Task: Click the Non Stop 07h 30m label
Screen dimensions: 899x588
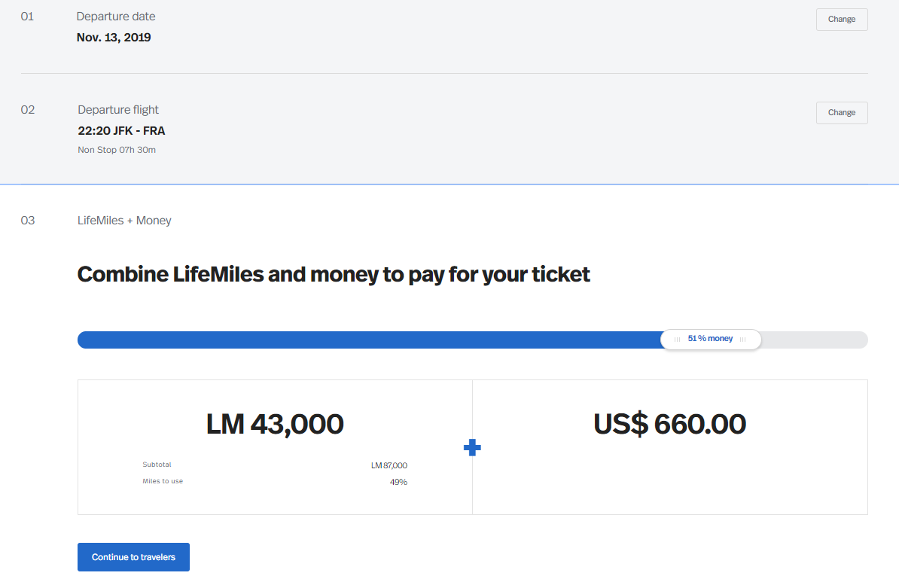Action: coord(117,150)
